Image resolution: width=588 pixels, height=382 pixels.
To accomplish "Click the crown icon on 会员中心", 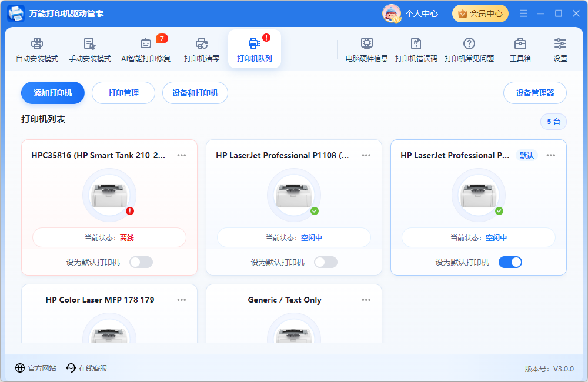I will [x=462, y=14].
